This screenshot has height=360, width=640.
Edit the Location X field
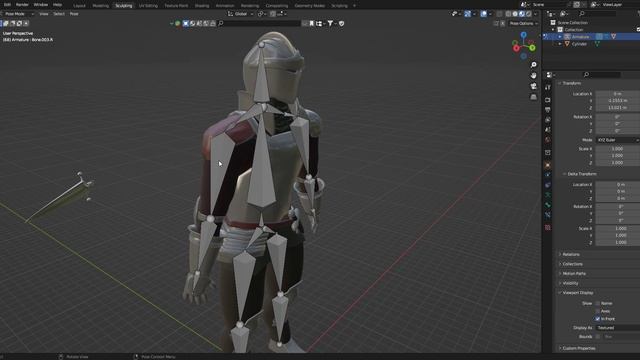pyautogui.click(x=618, y=94)
